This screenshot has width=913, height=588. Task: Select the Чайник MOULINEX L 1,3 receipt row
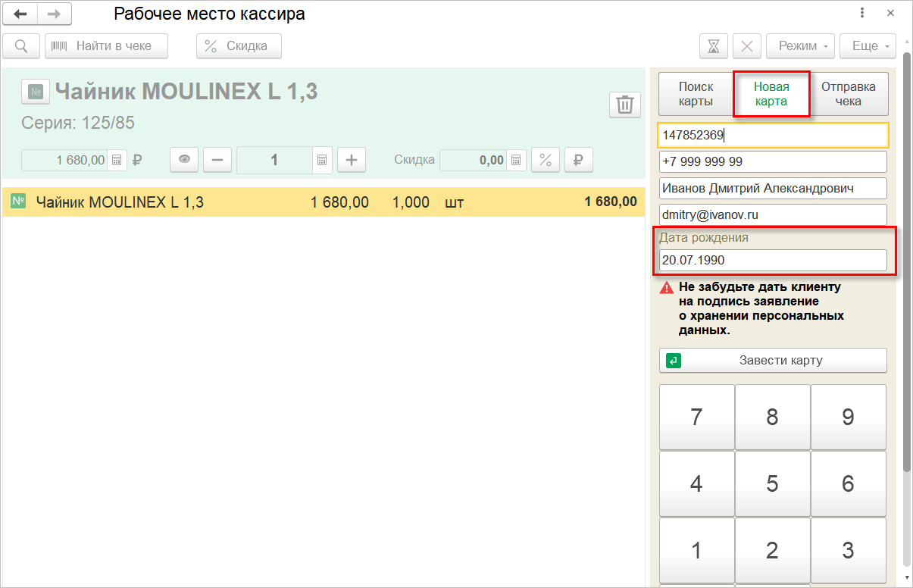[324, 202]
